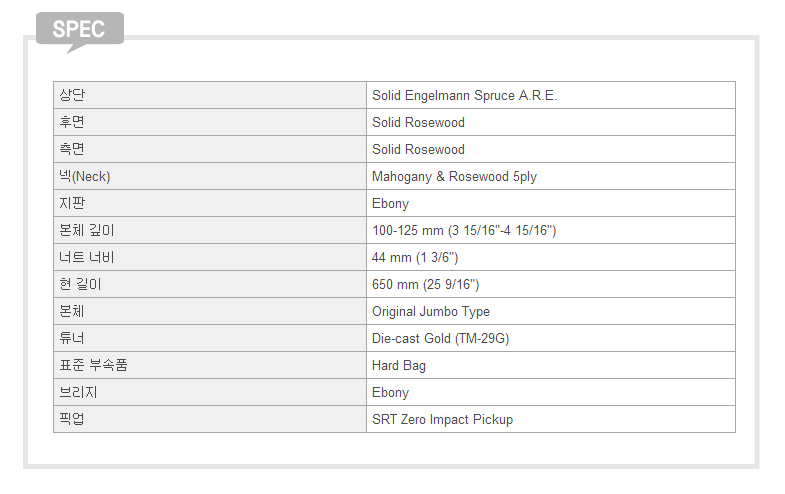The width and height of the screenshot is (785, 494).
Task: Click the Hard Bag value
Action: (399, 366)
